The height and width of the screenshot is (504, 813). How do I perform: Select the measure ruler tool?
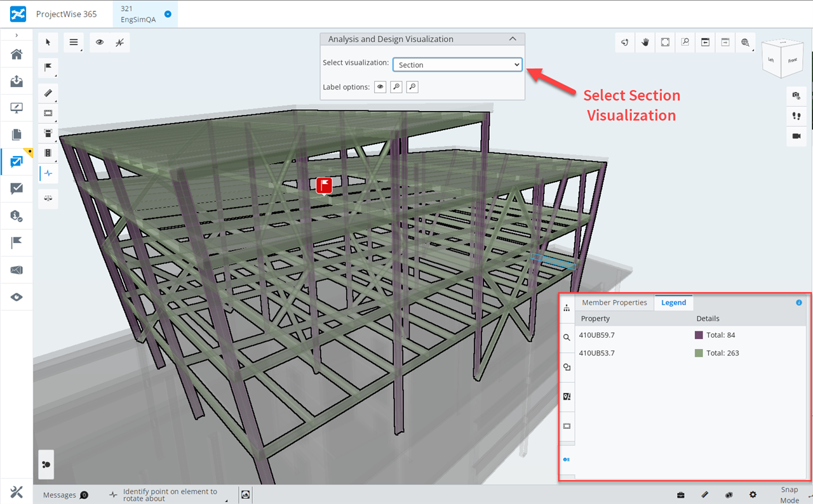(48, 93)
